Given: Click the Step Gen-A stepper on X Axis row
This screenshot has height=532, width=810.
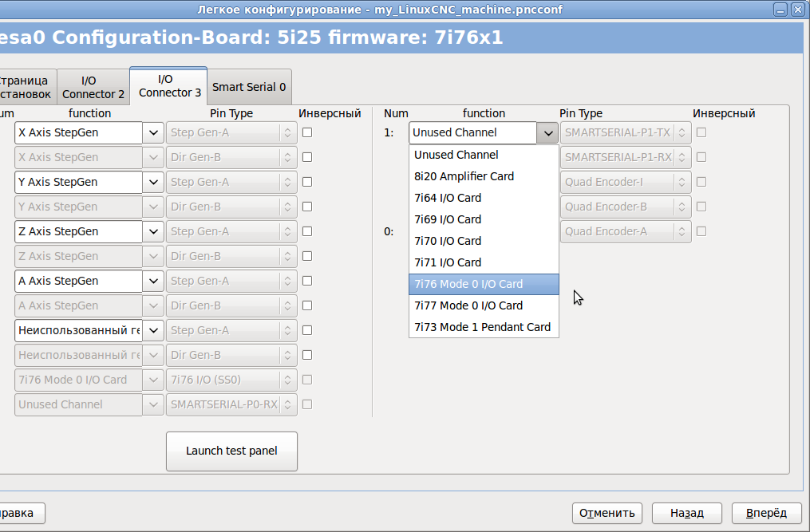Looking at the screenshot, I should pos(288,132).
